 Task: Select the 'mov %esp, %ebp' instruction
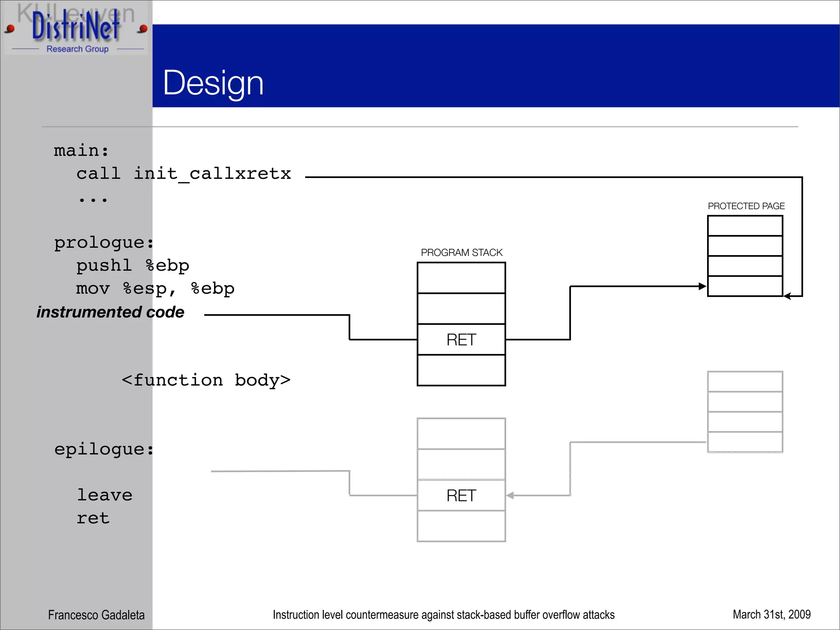pos(155,288)
